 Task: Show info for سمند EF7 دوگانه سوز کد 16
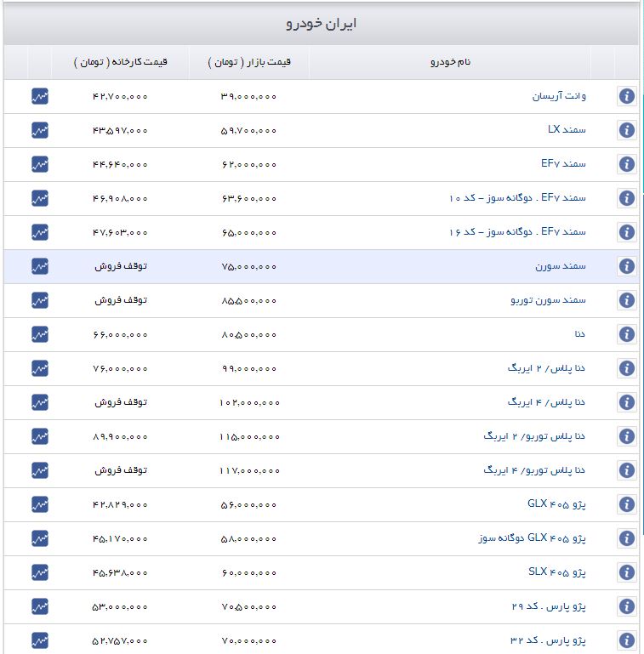click(626, 232)
